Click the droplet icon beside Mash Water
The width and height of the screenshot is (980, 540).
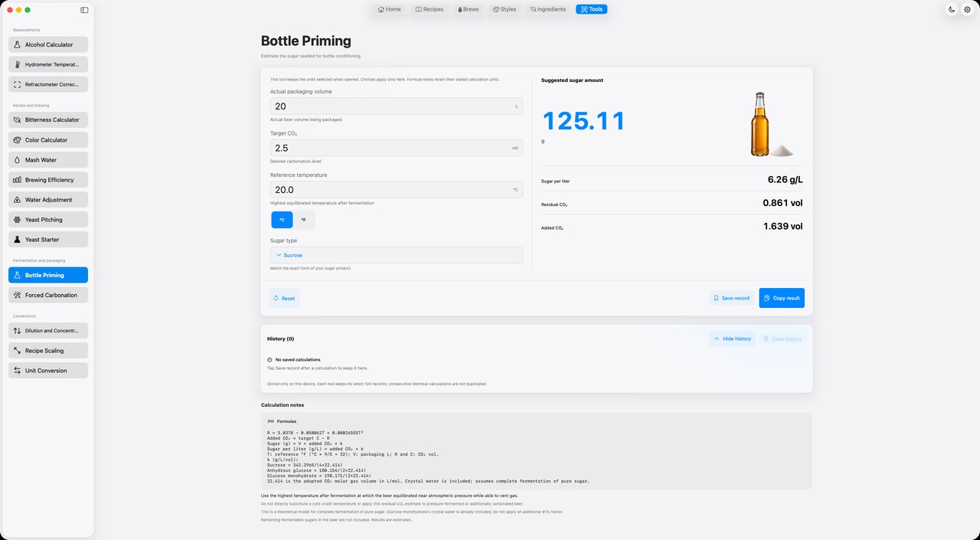(18, 160)
